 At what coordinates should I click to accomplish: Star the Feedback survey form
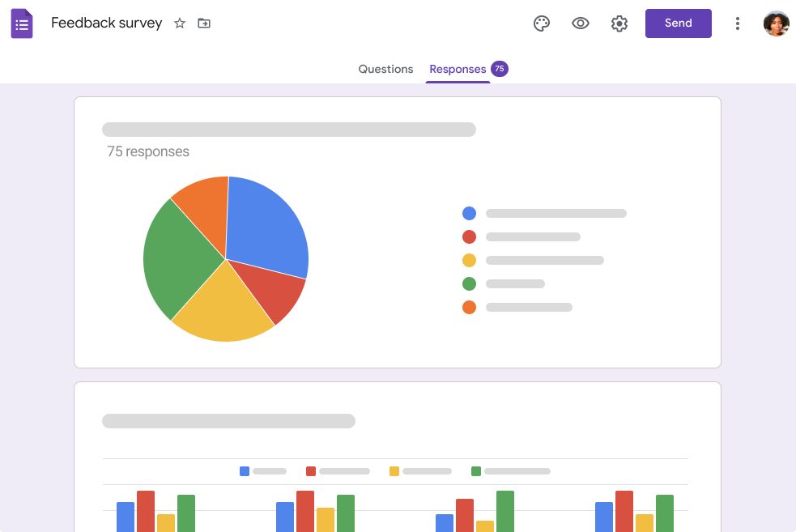click(x=180, y=23)
